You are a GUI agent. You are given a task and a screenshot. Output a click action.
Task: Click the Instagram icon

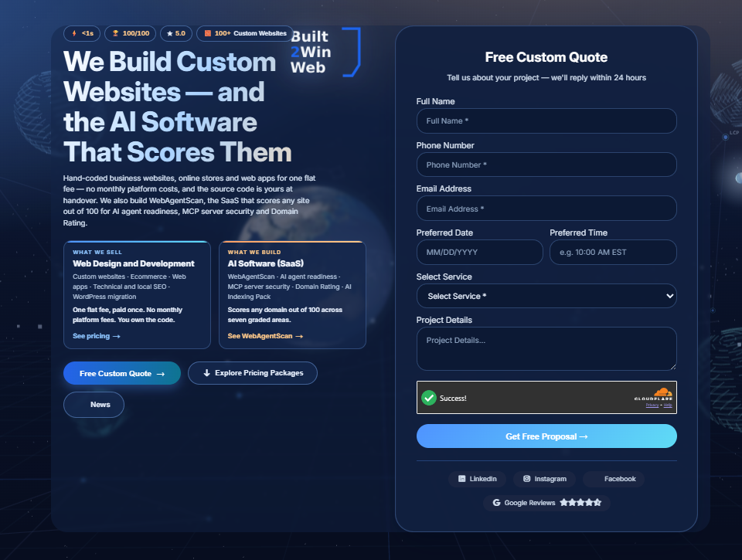pyautogui.click(x=526, y=479)
